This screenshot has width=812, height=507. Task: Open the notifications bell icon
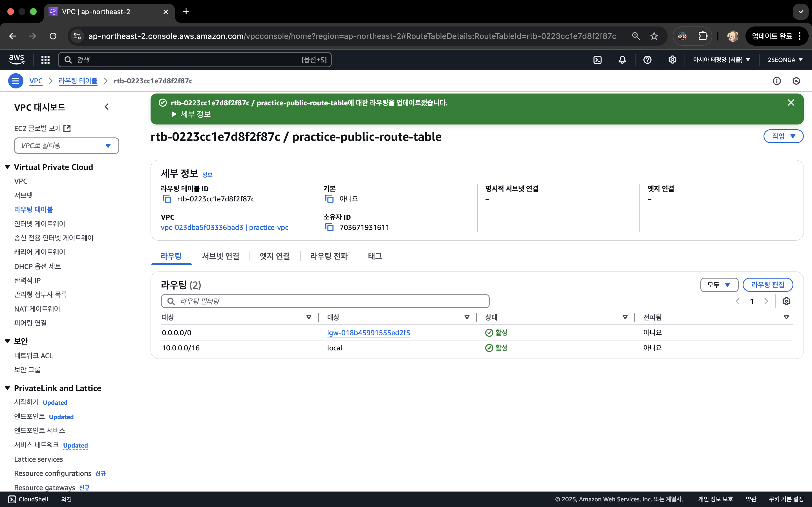point(622,60)
